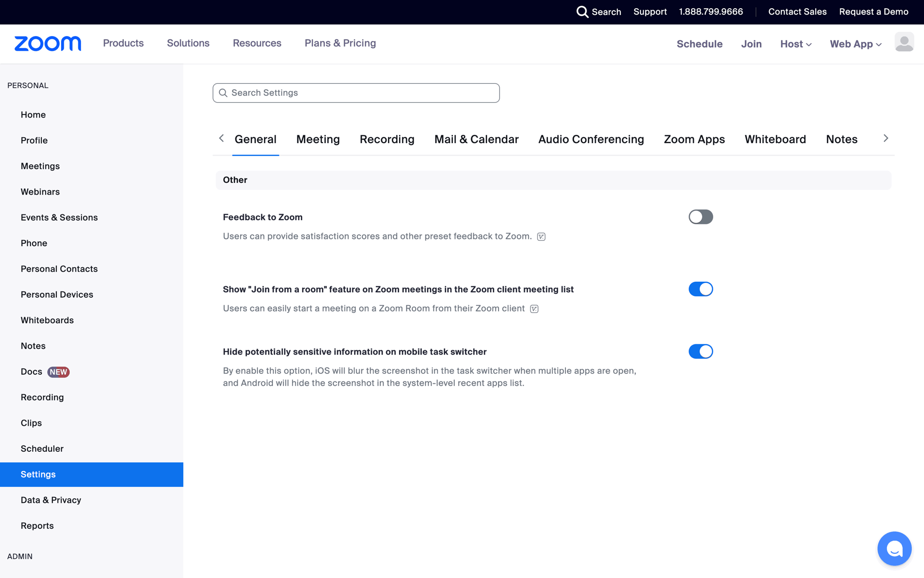Open the user profile avatar
The height and width of the screenshot is (578, 924).
coord(904,42)
